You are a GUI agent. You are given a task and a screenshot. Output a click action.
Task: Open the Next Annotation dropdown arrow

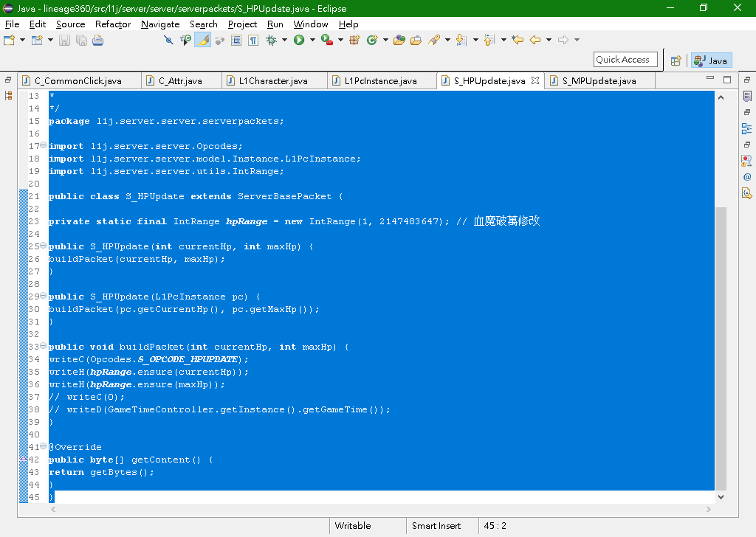(475, 40)
